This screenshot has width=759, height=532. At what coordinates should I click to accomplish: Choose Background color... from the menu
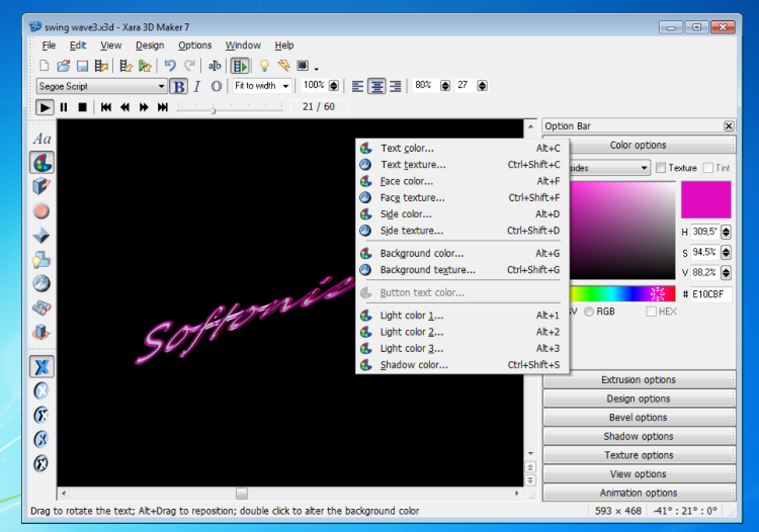coord(422,254)
